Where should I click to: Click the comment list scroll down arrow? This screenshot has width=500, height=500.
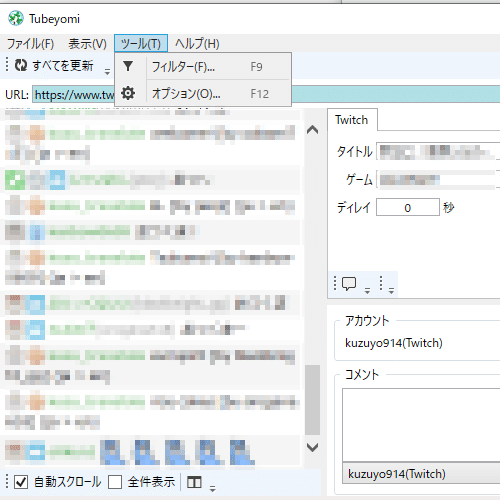pos(312,447)
